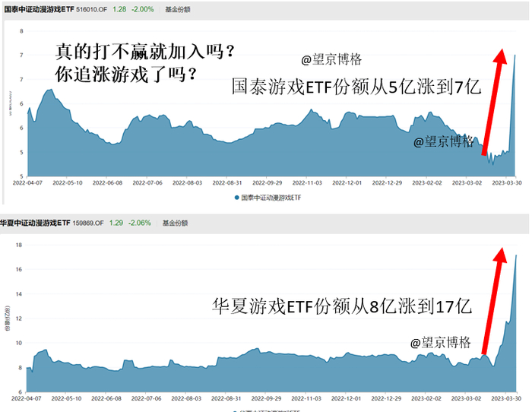Click date 2022-11-03 on 华夏 chart axis
Screen dimensions: 532x412
(306, 398)
